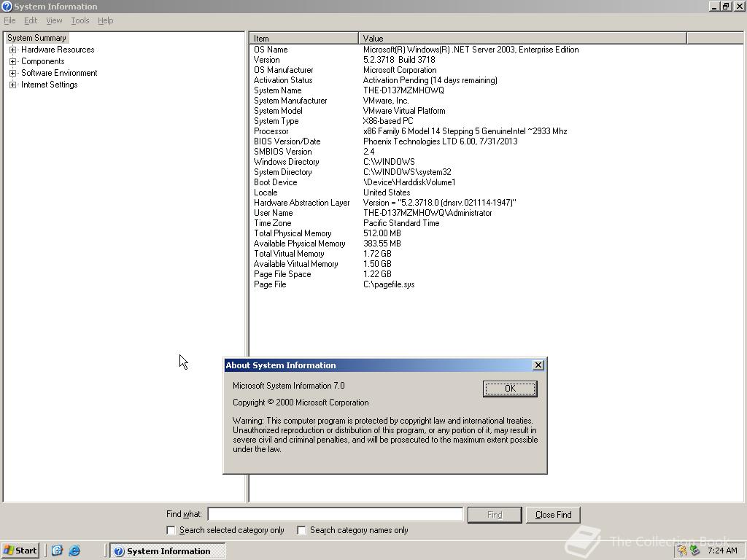Click the Value column header
The width and height of the screenshot is (747, 560).
coord(522,38)
